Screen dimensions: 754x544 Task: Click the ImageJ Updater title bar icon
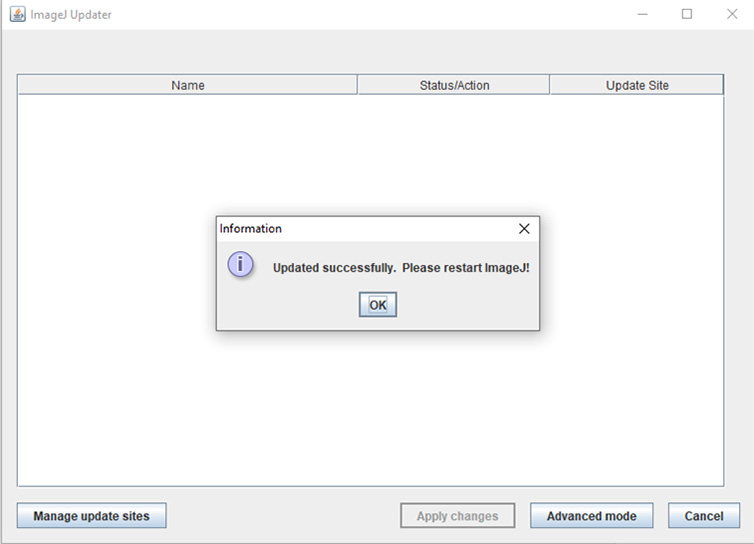point(18,14)
